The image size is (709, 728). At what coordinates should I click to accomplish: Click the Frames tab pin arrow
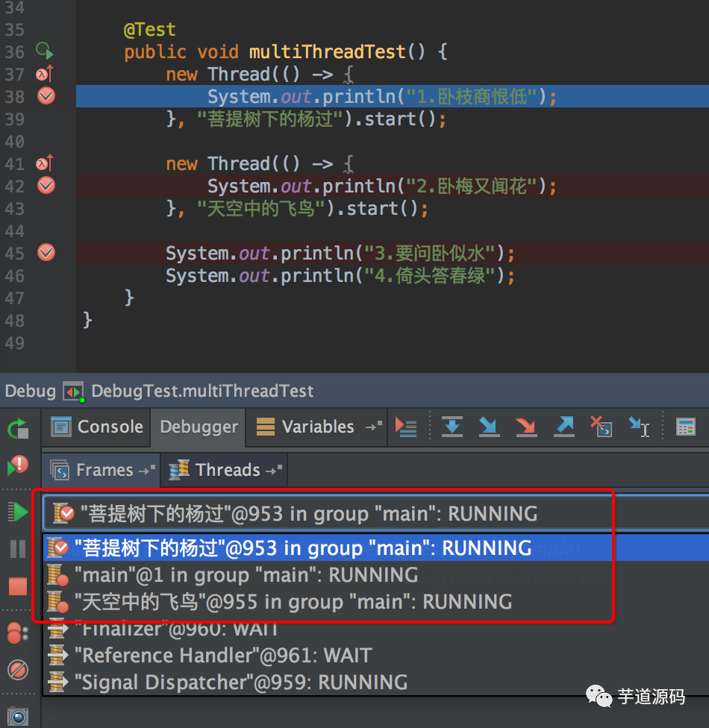[x=147, y=469]
